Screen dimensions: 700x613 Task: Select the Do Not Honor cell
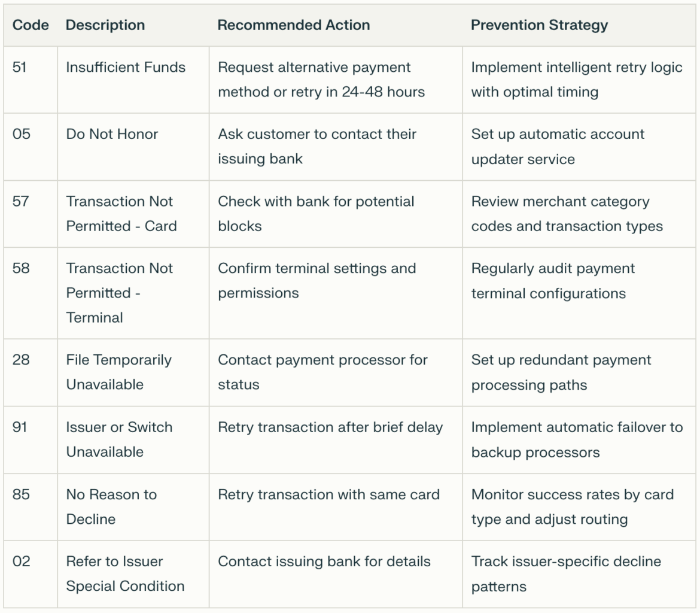coord(112,134)
